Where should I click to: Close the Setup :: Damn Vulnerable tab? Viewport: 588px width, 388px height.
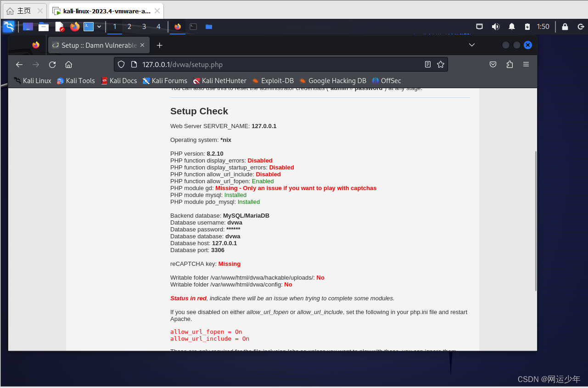(x=142, y=45)
